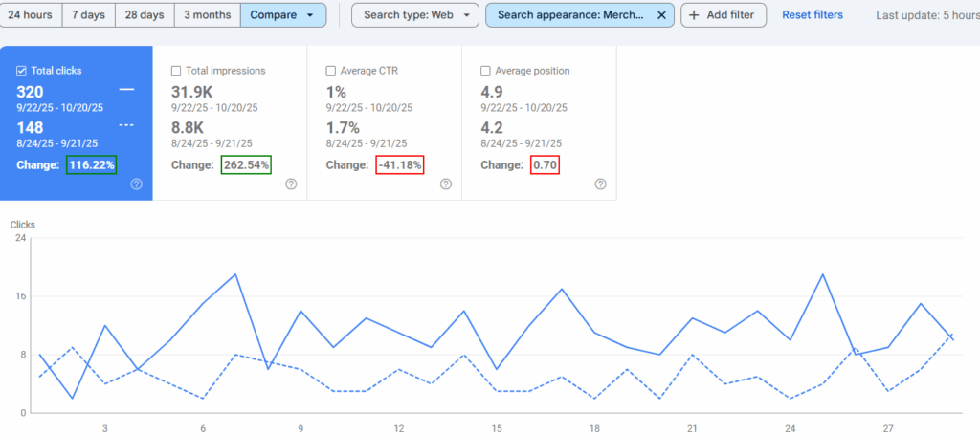Image resolution: width=980 pixels, height=434 pixels.
Task: Click help icon in Average position card
Action: tap(600, 184)
